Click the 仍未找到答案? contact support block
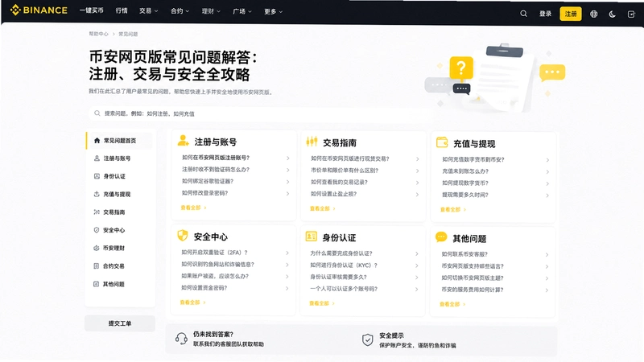Image resolution: width=644 pixels, height=362 pixels. click(220, 339)
